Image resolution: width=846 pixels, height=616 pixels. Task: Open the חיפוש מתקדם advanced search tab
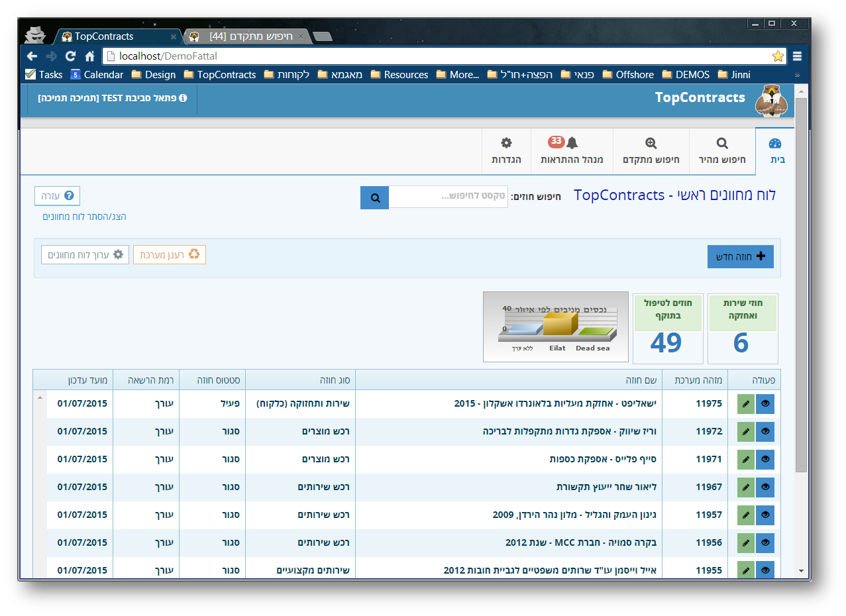651,151
